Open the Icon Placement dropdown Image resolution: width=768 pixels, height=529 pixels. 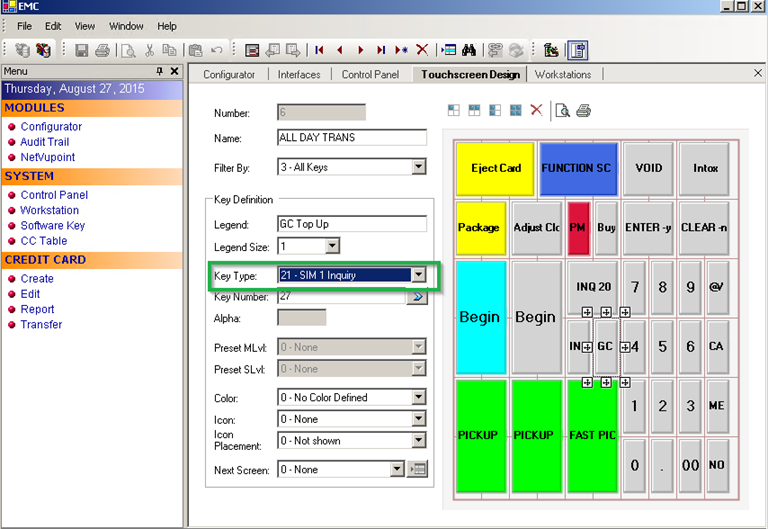click(418, 440)
